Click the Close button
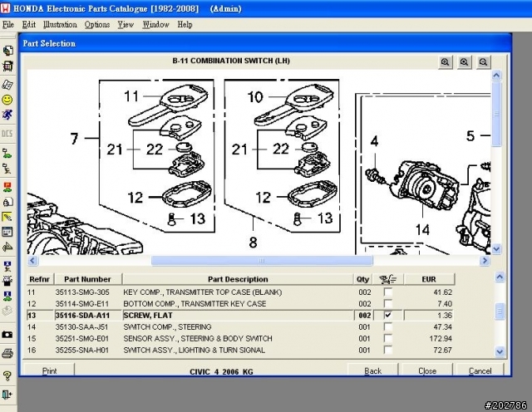The height and width of the screenshot is (412, 532). tap(427, 370)
